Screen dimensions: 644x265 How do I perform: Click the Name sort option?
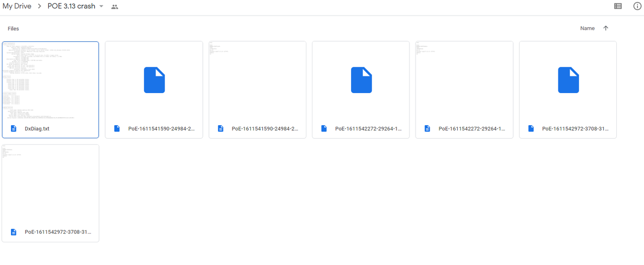(x=587, y=29)
